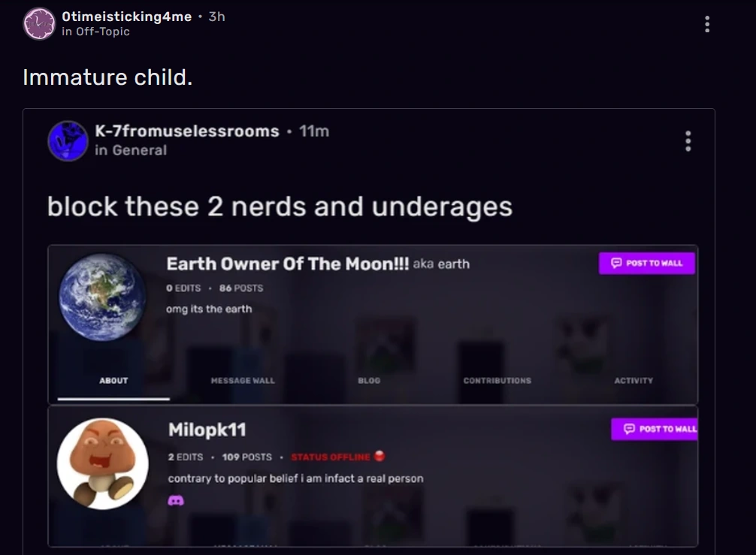This screenshot has height=555, width=756.
Task: Switch to the Message Wall tab
Action: [x=243, y=381]
